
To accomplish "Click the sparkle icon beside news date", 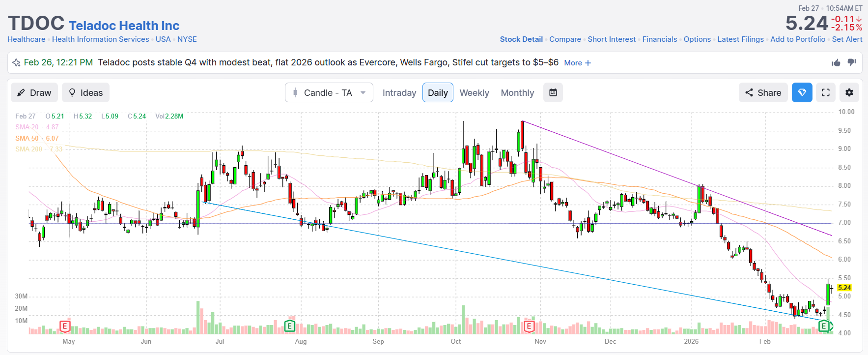I will [x=16, y=62].
